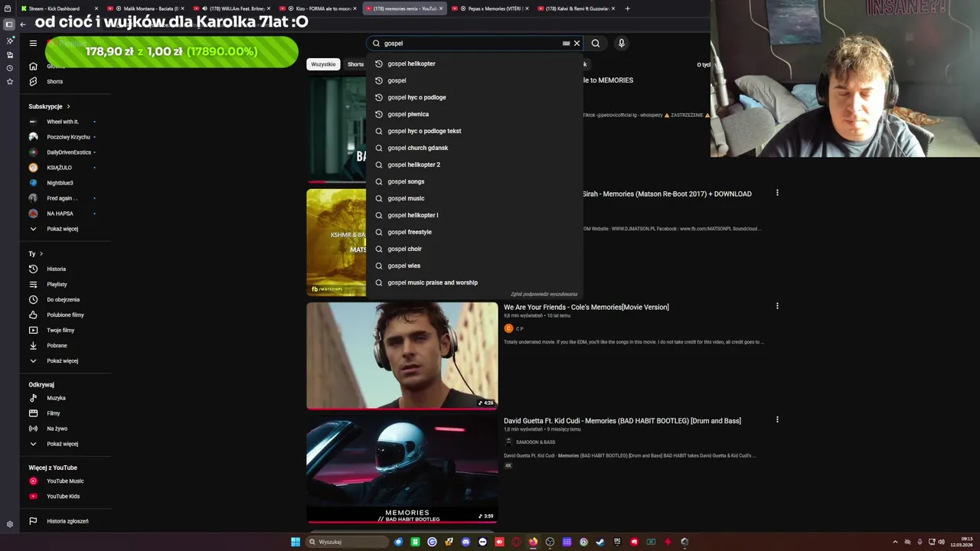980x551 pixels.
Task: Open Discord from the taskbar
Action: point(465,542)
